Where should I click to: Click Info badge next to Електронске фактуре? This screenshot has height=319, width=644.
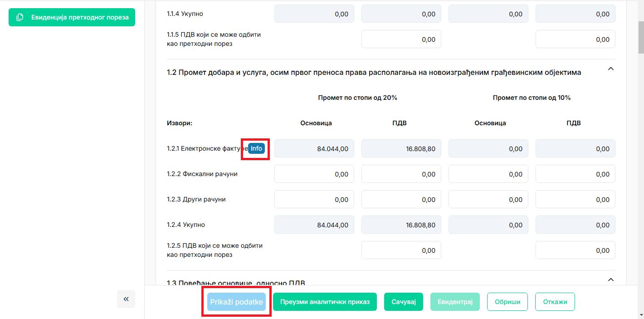256,148
